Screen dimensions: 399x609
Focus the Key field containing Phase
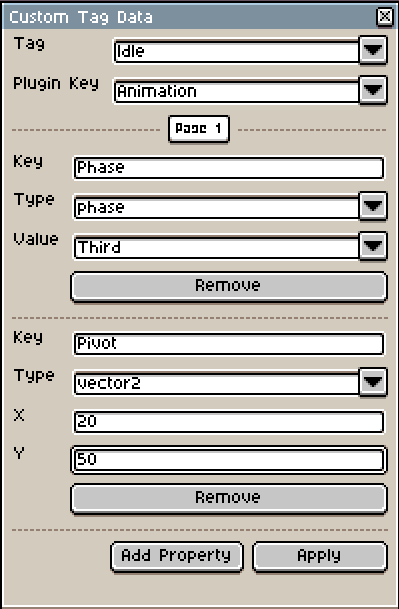coord(229,168)
